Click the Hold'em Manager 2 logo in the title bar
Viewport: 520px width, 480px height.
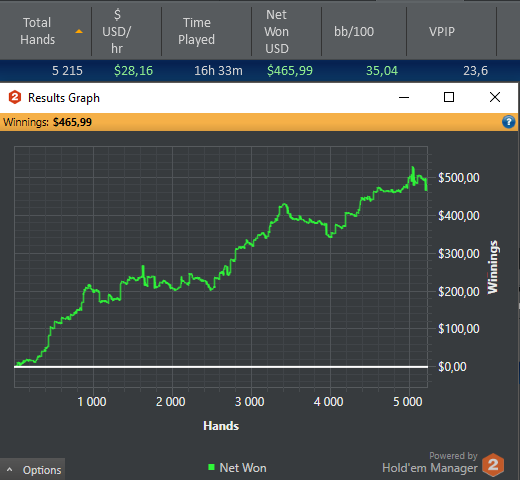tap(15, 97)
